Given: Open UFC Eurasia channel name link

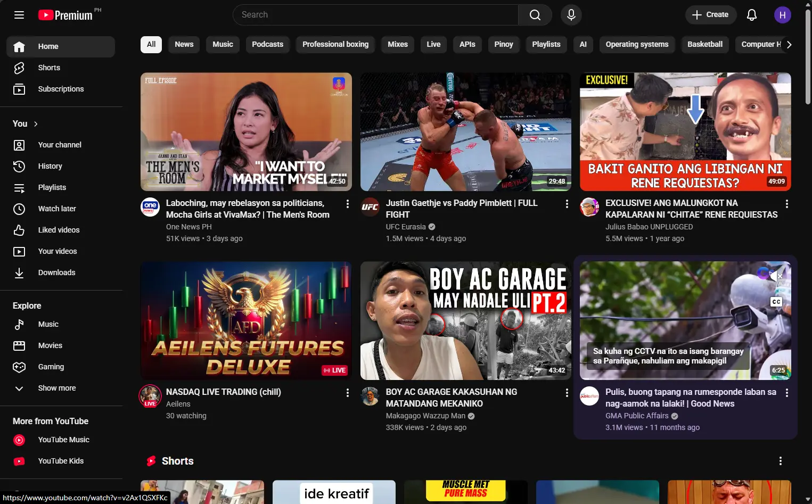Looking at the screenshot, I should click(406, 227).
